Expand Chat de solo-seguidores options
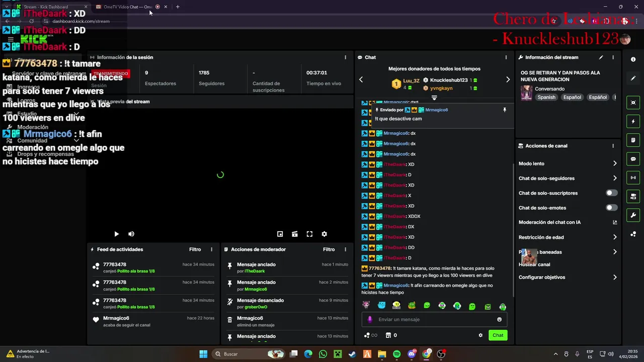 click(615, 178)
